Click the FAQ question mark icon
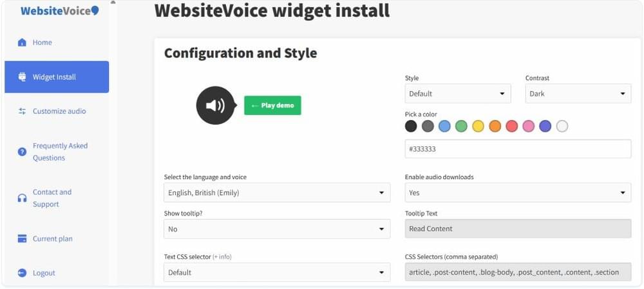 22,152
